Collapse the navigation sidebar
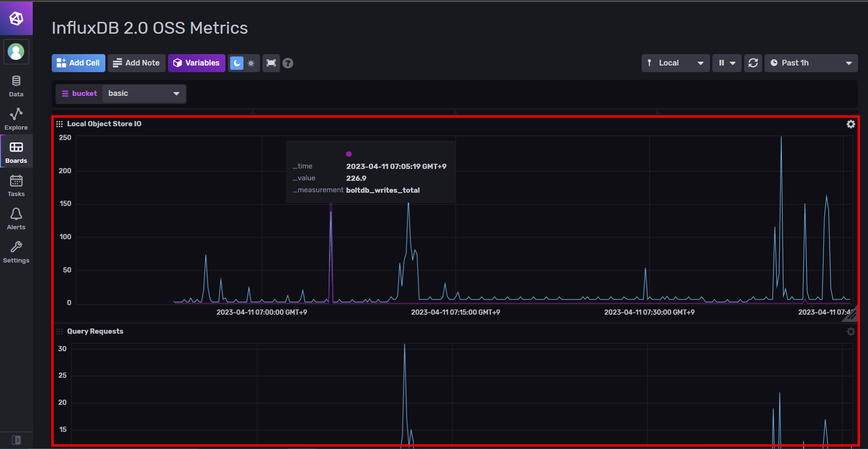The height and width of the screenshot is (449, 868). [x=16, y=440]
